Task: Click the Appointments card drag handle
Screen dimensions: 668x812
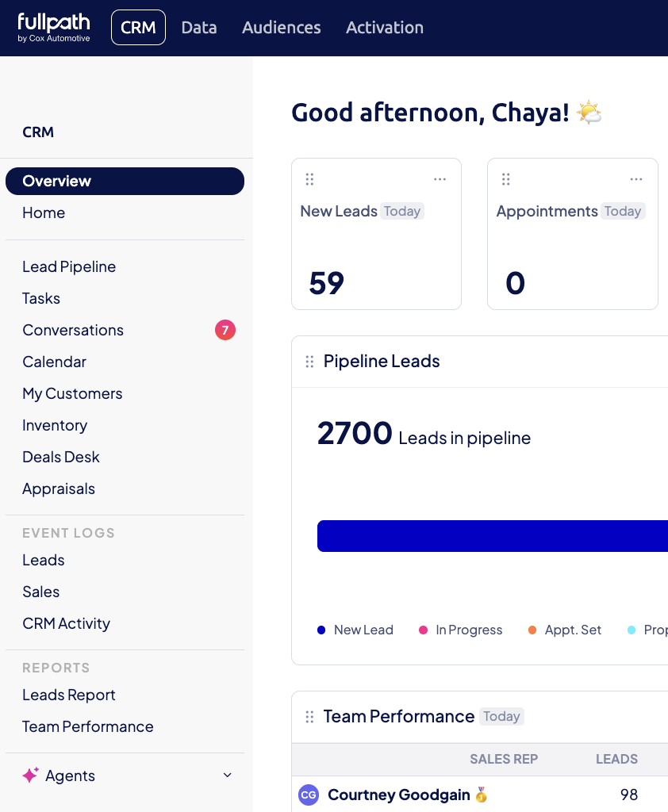Action: (x=506, y=179)
